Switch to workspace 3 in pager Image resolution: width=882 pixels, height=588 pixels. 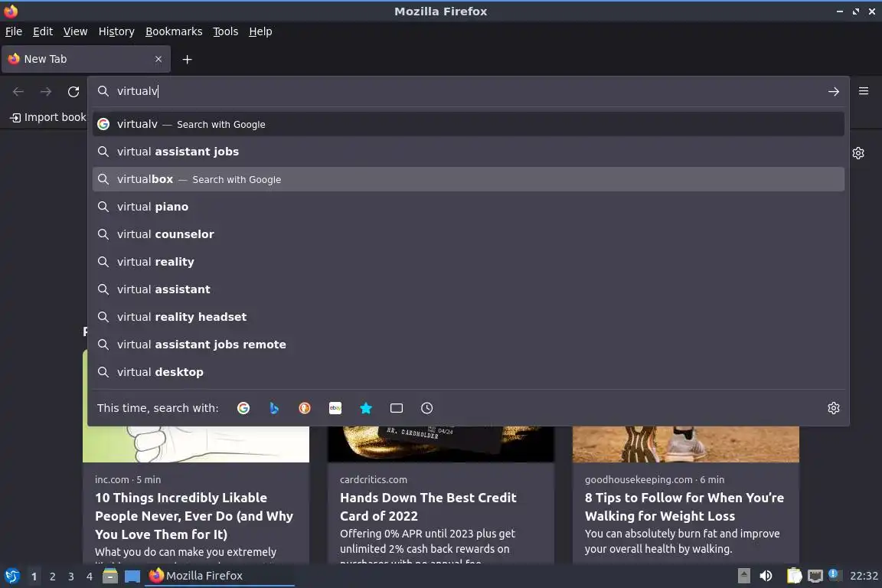click(71, 577)
